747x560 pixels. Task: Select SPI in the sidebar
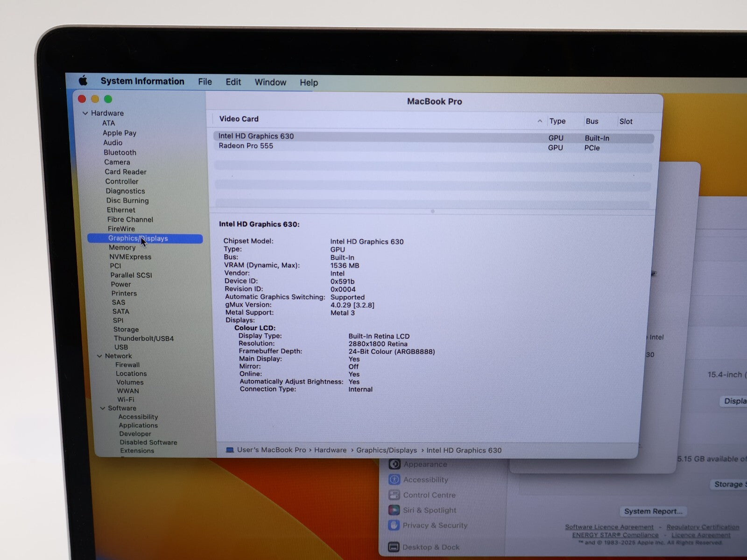point(118,321)
